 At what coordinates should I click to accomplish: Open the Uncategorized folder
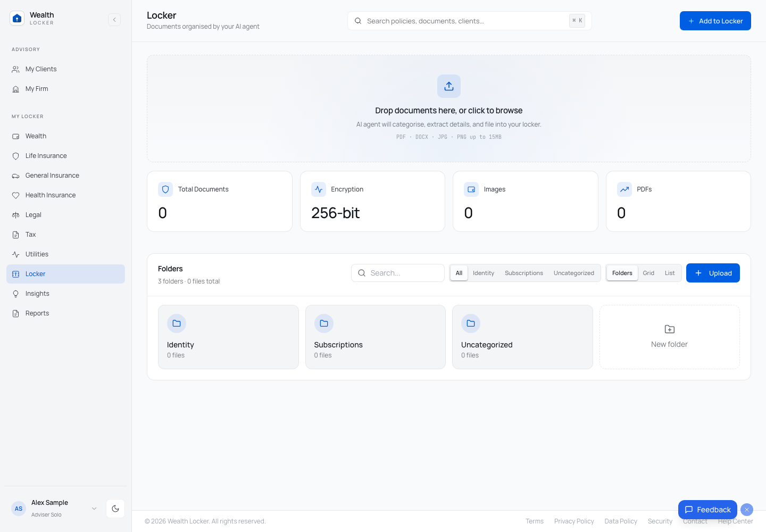(522, 337)
